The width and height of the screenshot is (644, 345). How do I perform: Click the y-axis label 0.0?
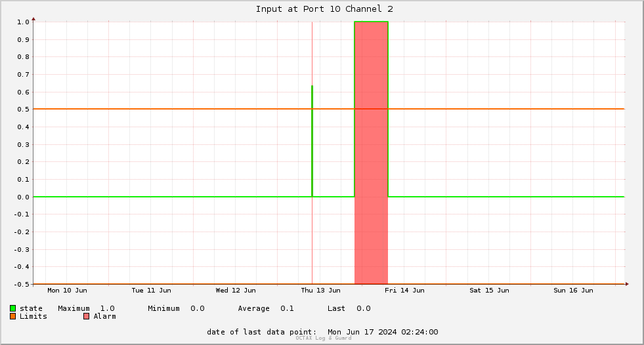point(24,197)
